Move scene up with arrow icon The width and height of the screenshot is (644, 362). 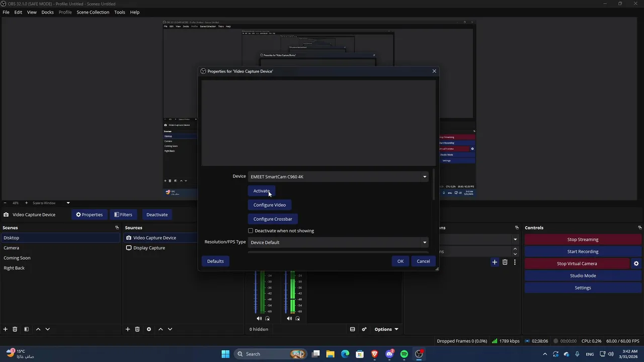[38, 329]
